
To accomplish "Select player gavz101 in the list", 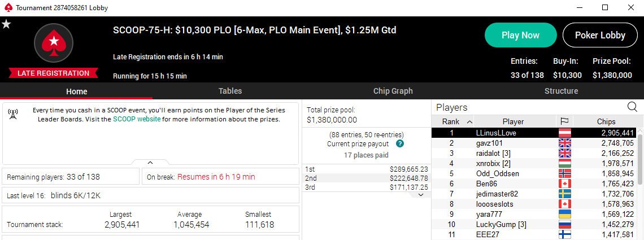I will click(x=533, y=143).
